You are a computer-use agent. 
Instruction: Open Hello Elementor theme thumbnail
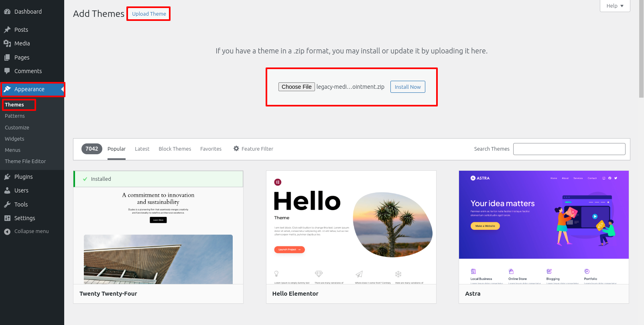(351, 227)
